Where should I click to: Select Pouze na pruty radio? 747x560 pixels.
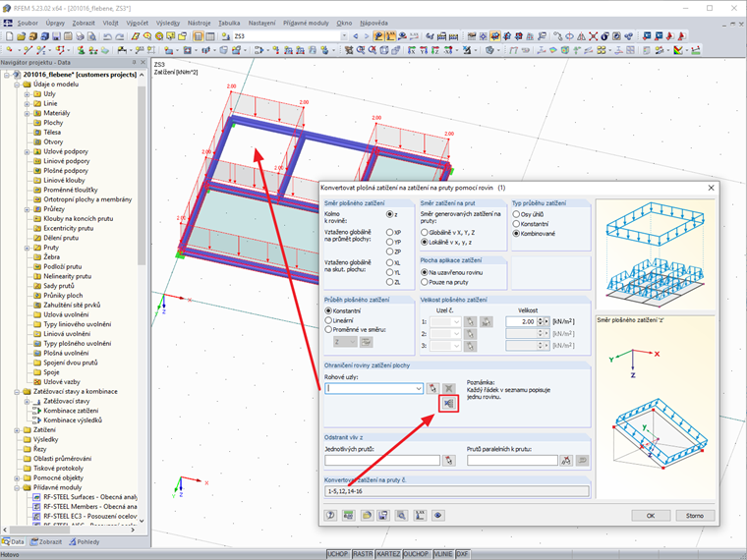coord(424,282)
